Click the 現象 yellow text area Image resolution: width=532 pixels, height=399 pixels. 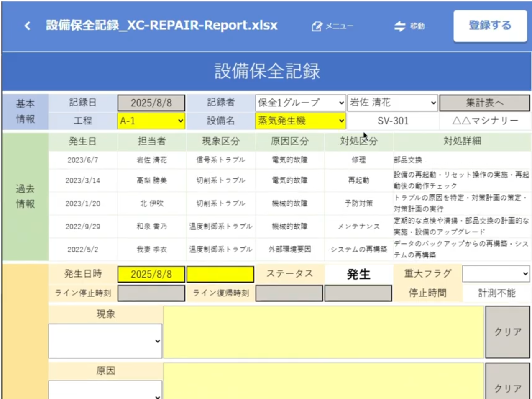pyautogui.click(x=323, y=332)
